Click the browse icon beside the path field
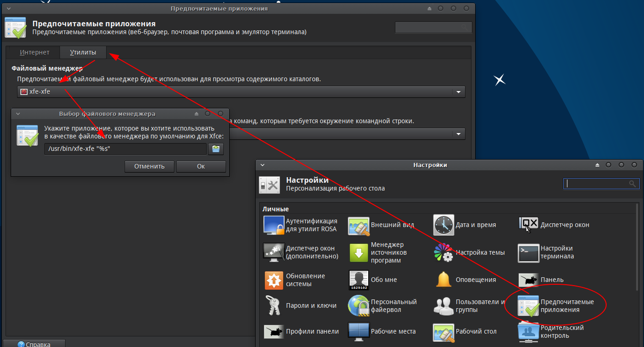Viewport: 644px width, 347px height. (216, 149)
